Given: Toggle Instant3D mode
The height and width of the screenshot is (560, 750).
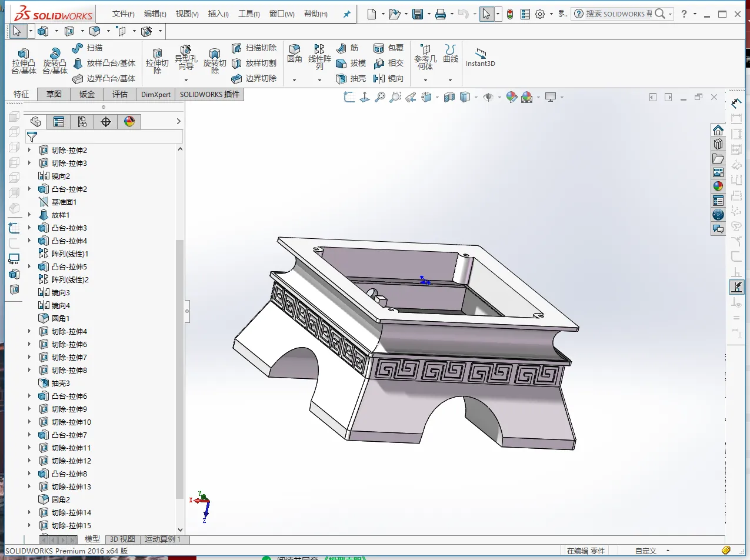Looking at the screenshot, I should click(x=481, y=58).
